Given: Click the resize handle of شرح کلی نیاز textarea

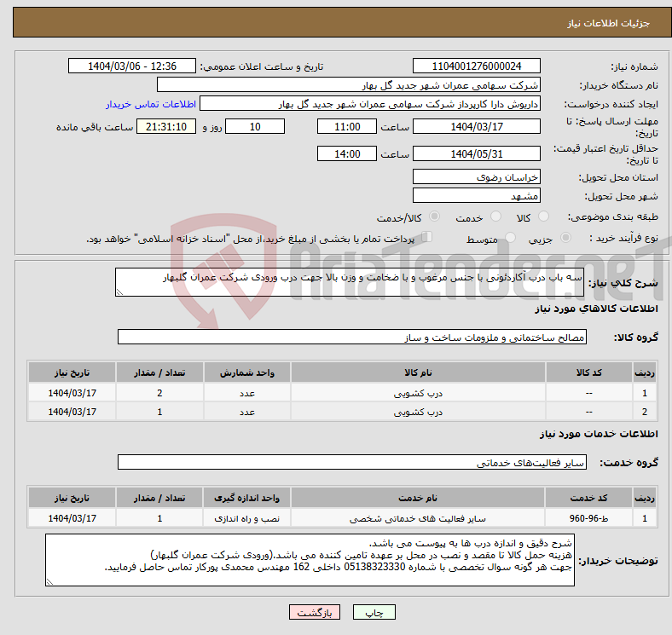Looking at the screenshot, I should pyautogui.click(x=119, y=292).
